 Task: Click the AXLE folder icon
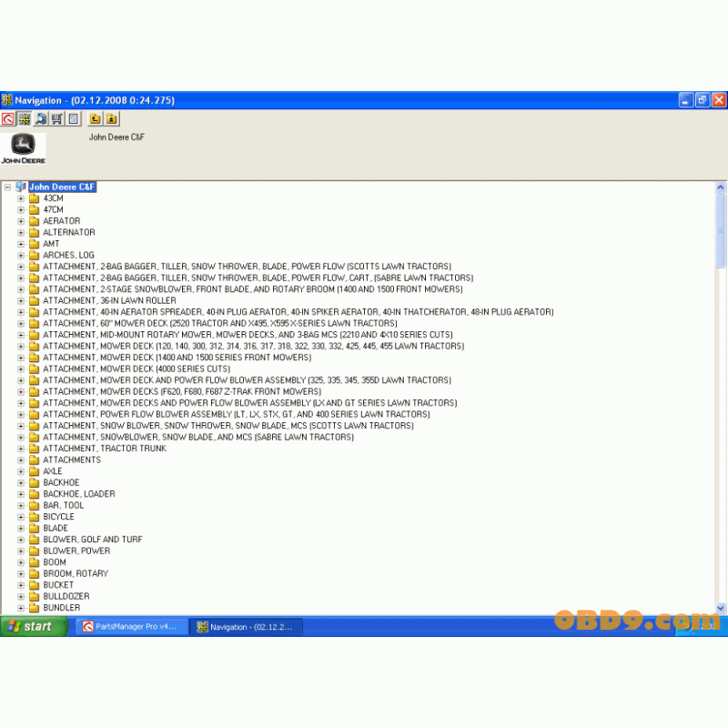pyautogui.click(x=34, y=471)
